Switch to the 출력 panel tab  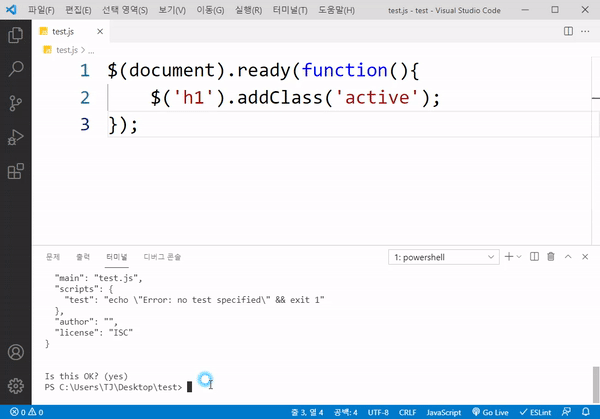pyautogui.click(x=83, y=257)
